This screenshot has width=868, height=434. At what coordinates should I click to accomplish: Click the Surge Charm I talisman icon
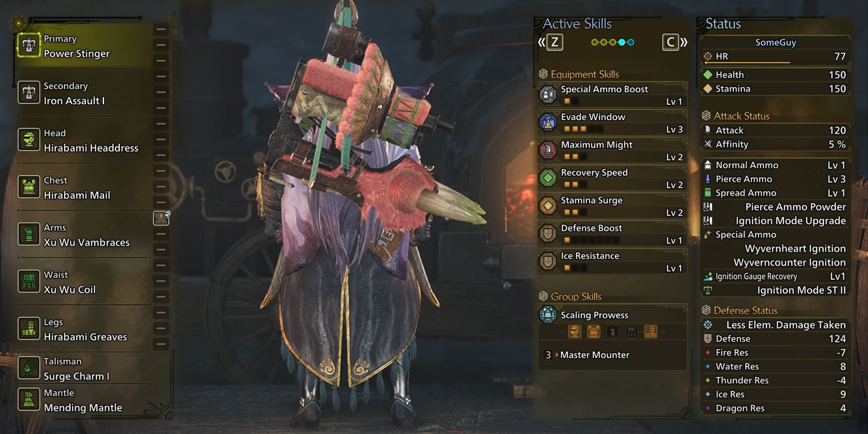[29, 368]
